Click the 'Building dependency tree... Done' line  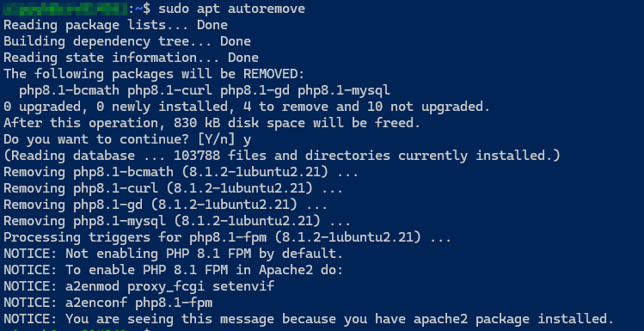[x=127, y=41]
